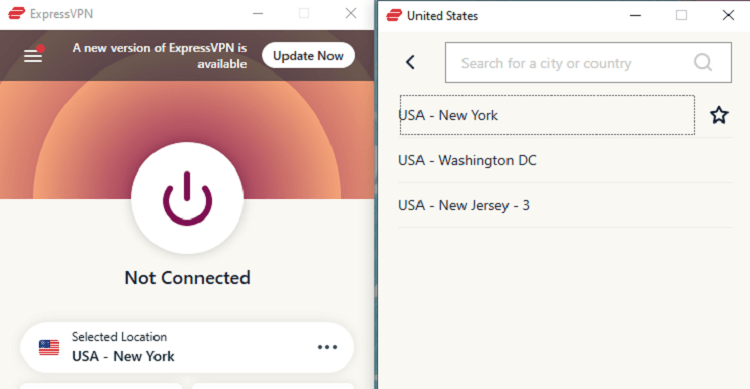Click the magnifier search icon

(x=703, y=62)
